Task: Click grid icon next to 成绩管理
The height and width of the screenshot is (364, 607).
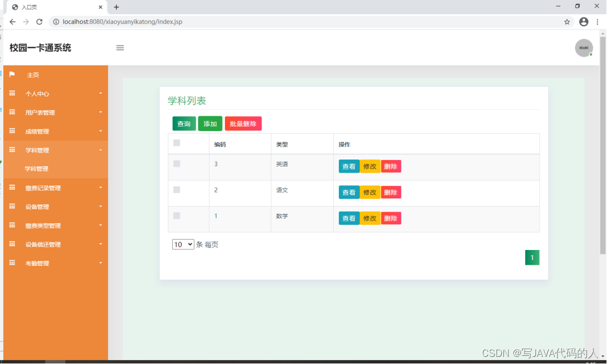Action: tap(12, 131)
